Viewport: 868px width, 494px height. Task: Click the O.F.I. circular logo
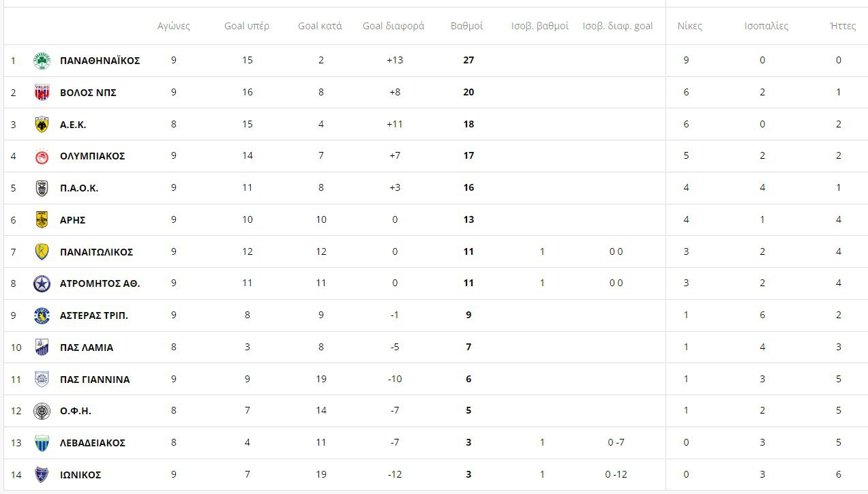click(x=42, y=411)
